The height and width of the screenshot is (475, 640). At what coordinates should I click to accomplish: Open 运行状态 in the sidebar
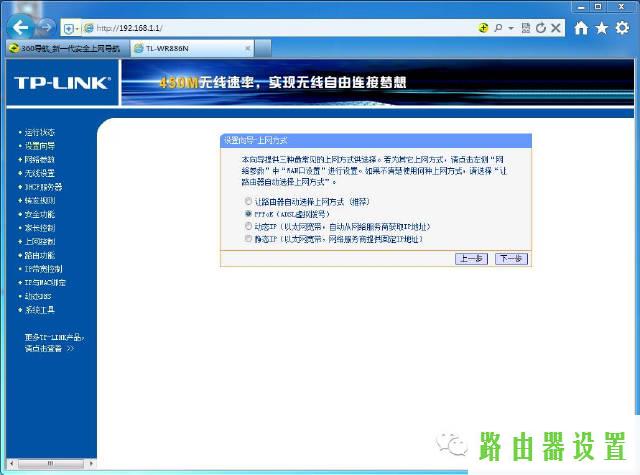[x=40, y=132]
